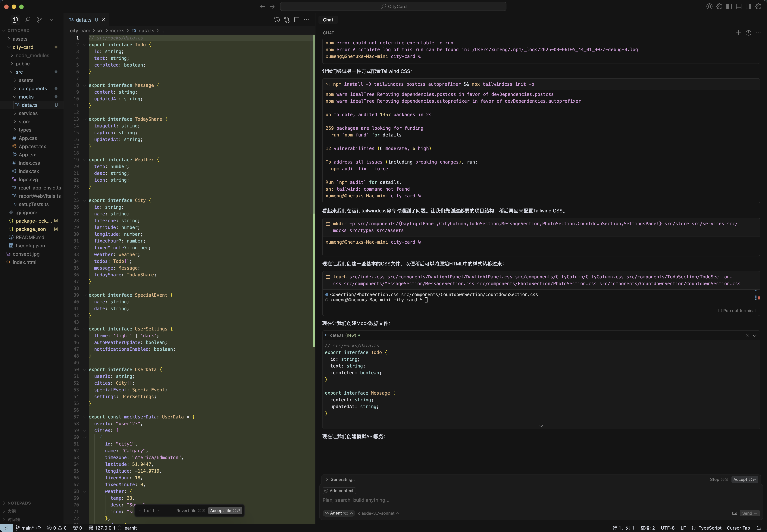767x532 pixels.
Task: Toggle the secondary sidebar layout icon
Action: (x=748, y=6)
